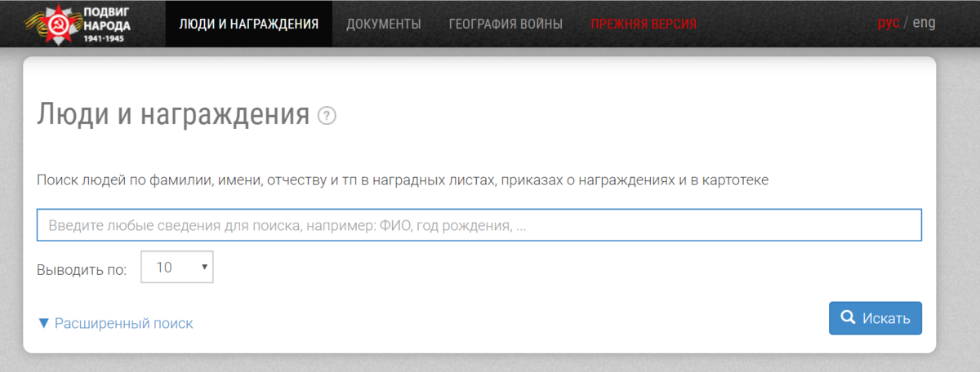Image resolution: width=980 pixels, height=372 pixels.
Task: Select the Люди и награждения page heading
Action: coord(173,115)
